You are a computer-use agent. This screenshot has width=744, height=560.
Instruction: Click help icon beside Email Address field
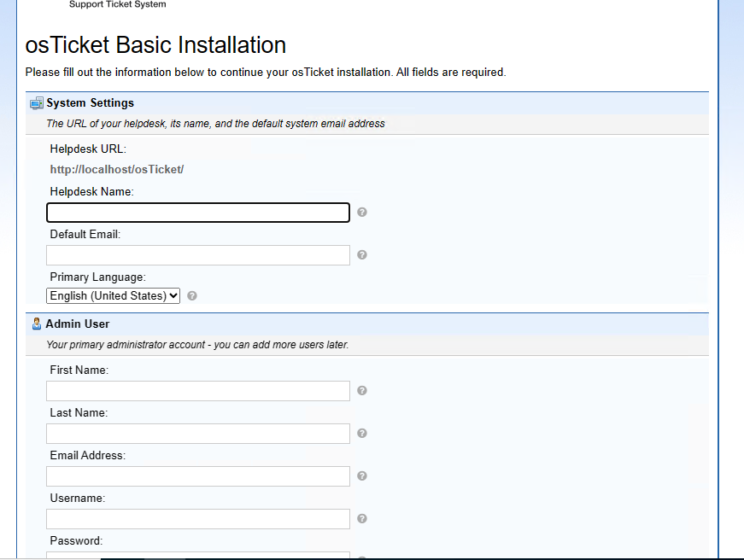tap(362, 476)
